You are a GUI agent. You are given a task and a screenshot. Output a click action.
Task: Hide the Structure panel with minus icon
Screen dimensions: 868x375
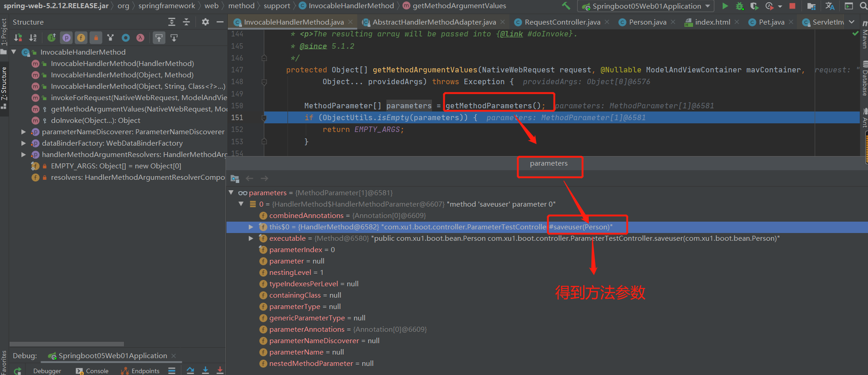pos(220,22)
